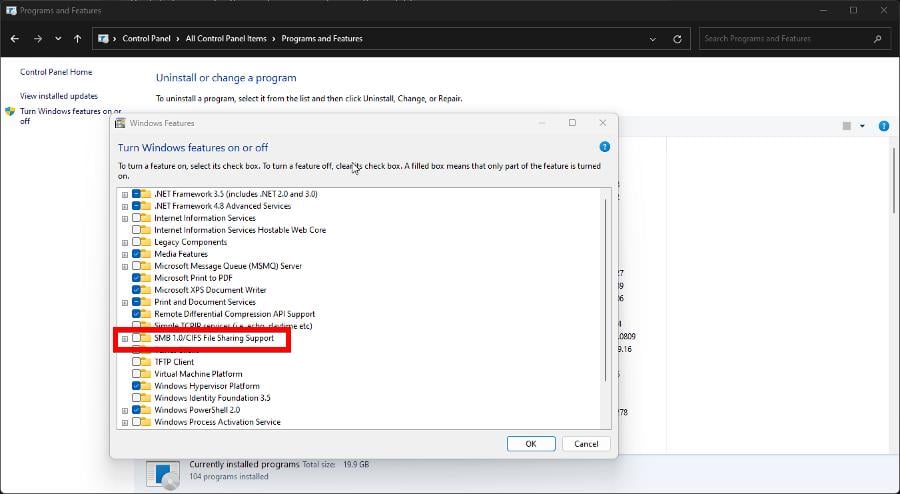Maximize the Windows Features dialog
900x494 pixels.
pos(572,123)
